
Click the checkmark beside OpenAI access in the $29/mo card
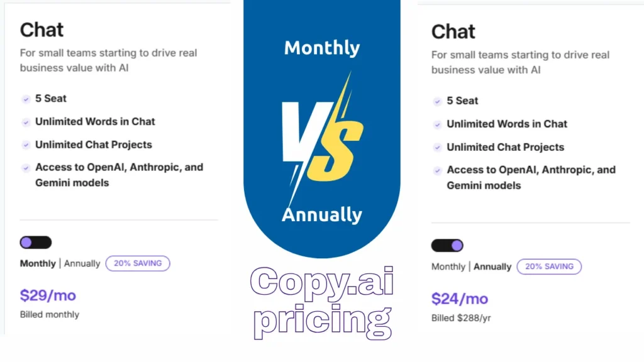(26, 168)
